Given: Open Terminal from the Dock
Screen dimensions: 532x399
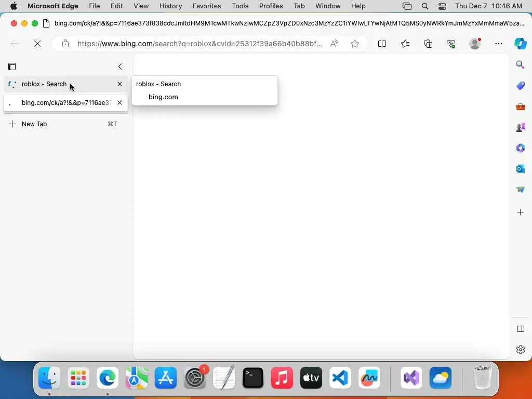Looking at the screenshot, I should tap(253, 378).
